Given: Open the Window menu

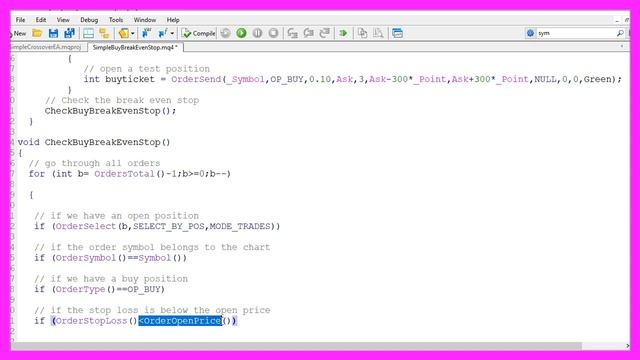Looking at the screenshot, I should click(145, 20).
